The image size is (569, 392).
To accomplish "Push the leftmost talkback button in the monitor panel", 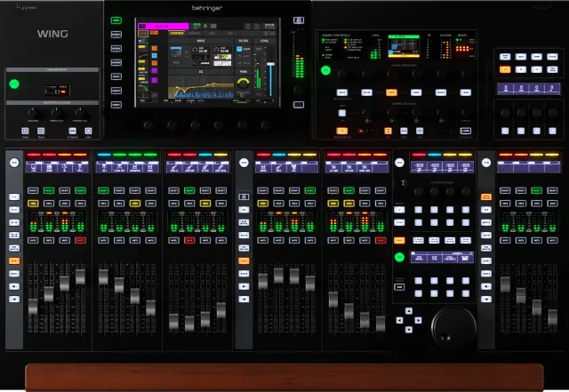I will (x=25, y=131).
